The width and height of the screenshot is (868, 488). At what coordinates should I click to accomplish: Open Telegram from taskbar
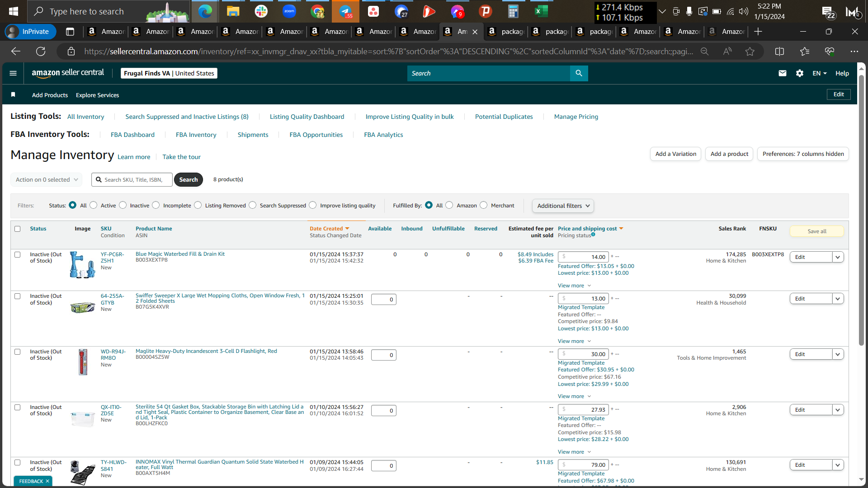(345, 11)
